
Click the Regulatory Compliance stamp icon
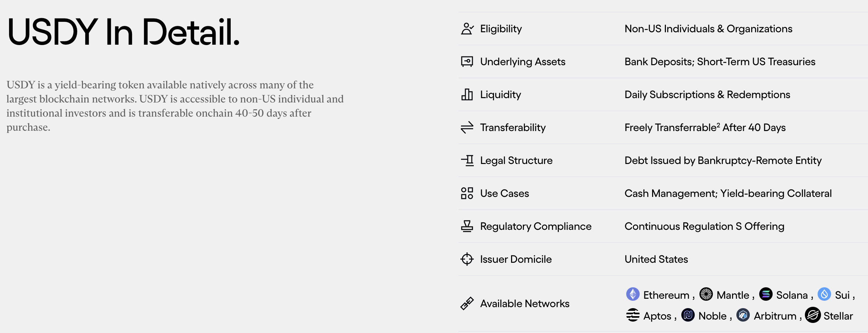pos(467,226)
